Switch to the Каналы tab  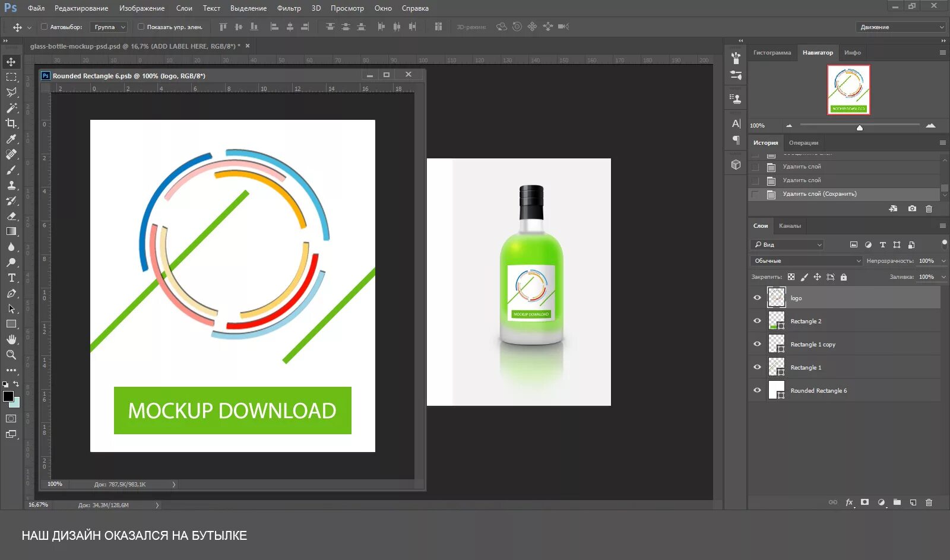pyautogui.click(x=790, y=225)
